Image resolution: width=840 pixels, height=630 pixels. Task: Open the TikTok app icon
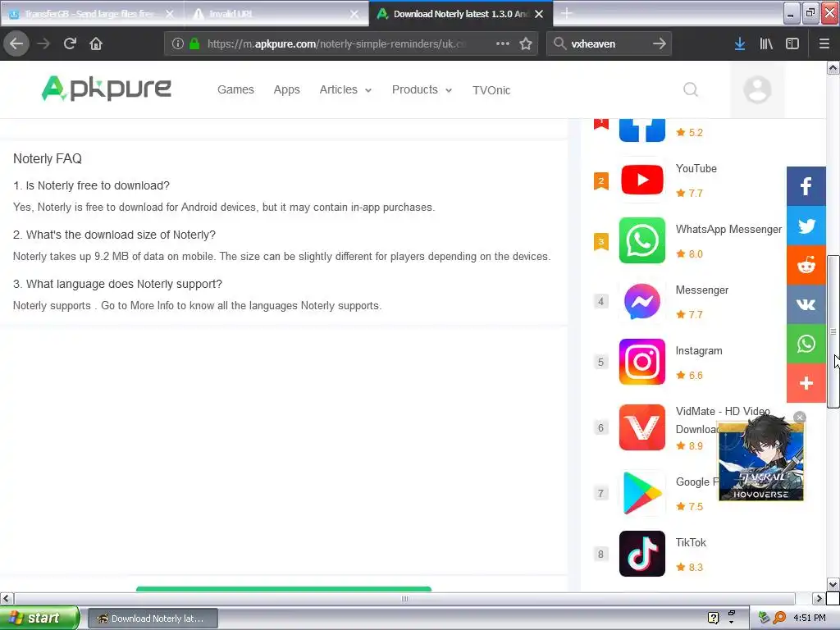click(x=641, y=554)
